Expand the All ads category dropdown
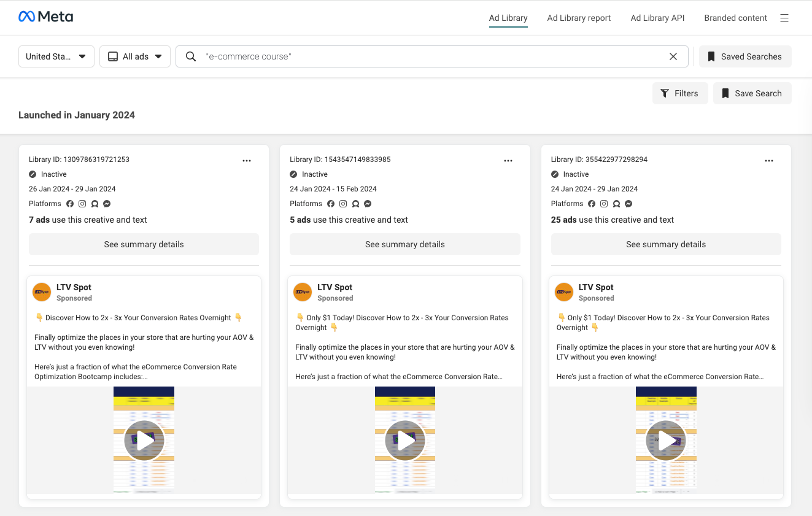Image resolution: width=812 pixels, height=516 pixels. click(x=135, y=56)
